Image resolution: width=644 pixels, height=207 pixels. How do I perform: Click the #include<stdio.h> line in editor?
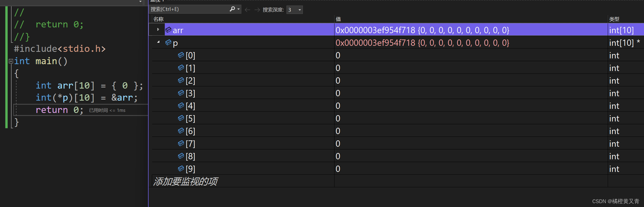tap(60, 49)
